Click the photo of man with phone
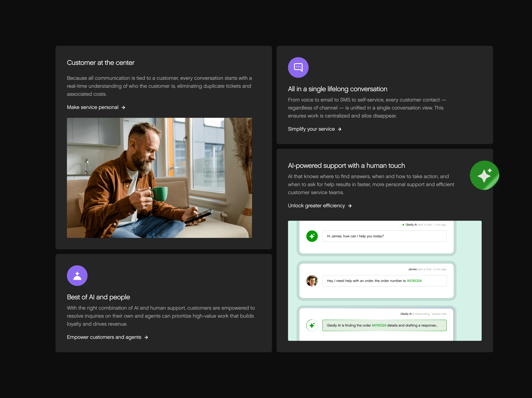 coord(159,178)
